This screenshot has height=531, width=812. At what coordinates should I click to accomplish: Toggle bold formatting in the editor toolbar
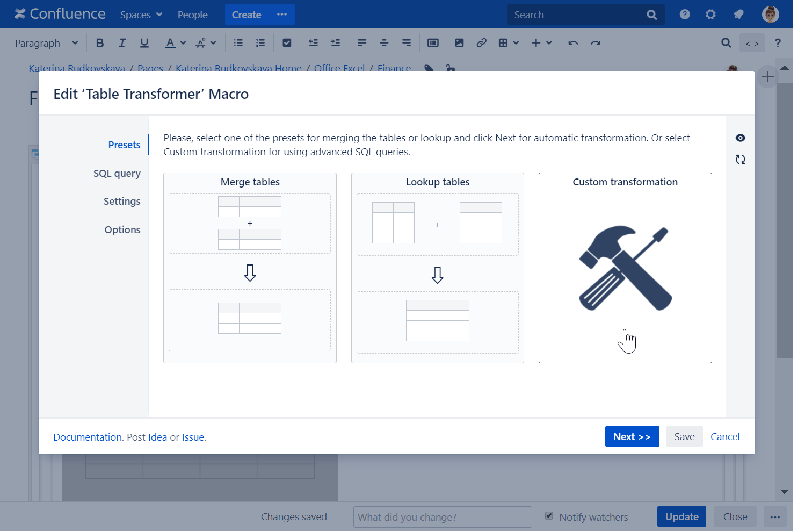[100, 43]
